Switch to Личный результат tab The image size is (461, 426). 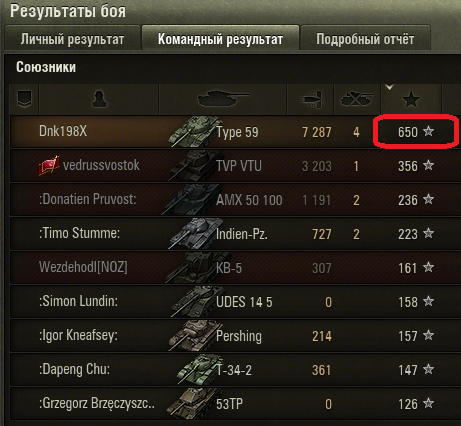pyautogui.click(x=72, y=39)
